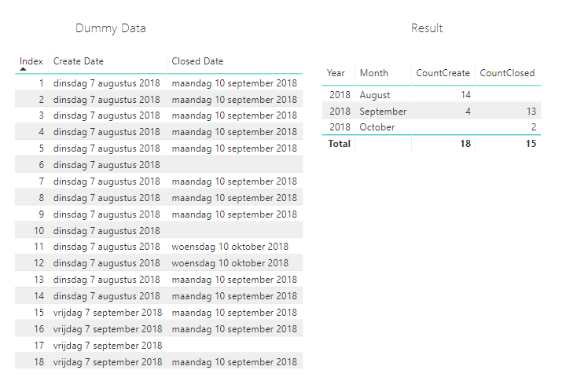Select the Month column header
Viewport: 588px width, 392px height.
click(374, 73)
